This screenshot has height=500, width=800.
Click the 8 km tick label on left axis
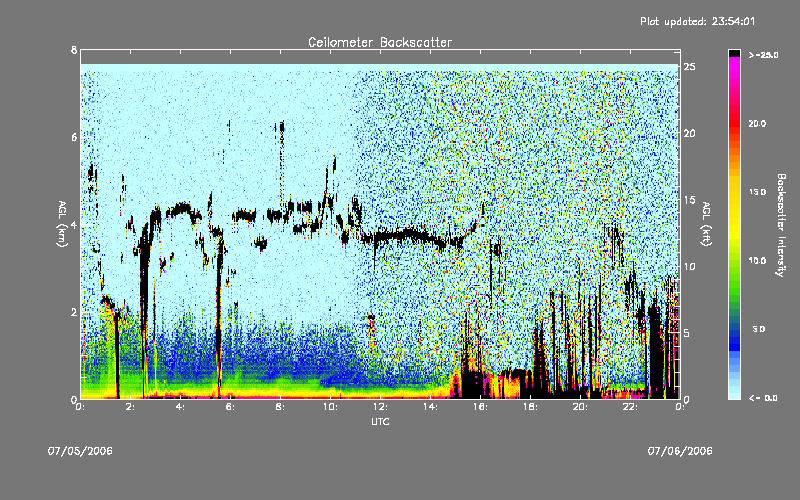74,50
